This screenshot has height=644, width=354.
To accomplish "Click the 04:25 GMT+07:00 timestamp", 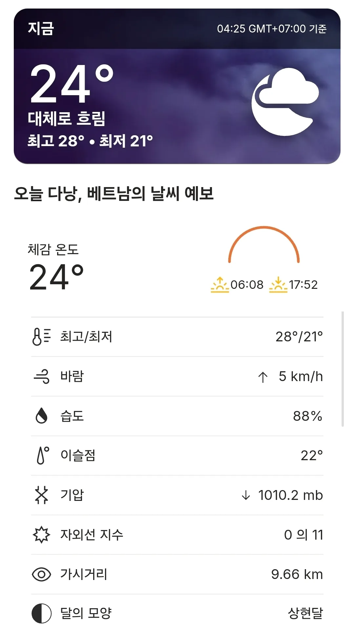I will 272,29.
